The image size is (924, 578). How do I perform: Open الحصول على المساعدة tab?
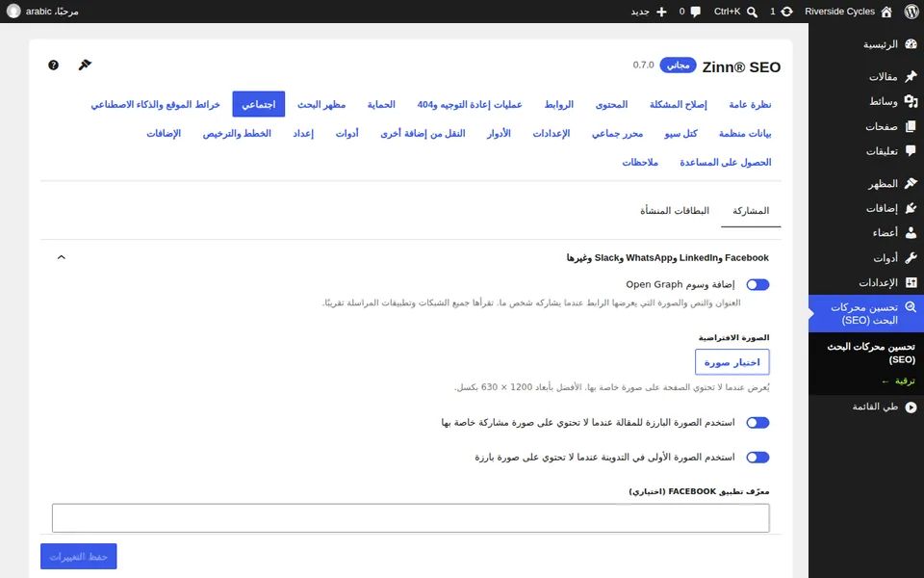click(x=726, y=162)
